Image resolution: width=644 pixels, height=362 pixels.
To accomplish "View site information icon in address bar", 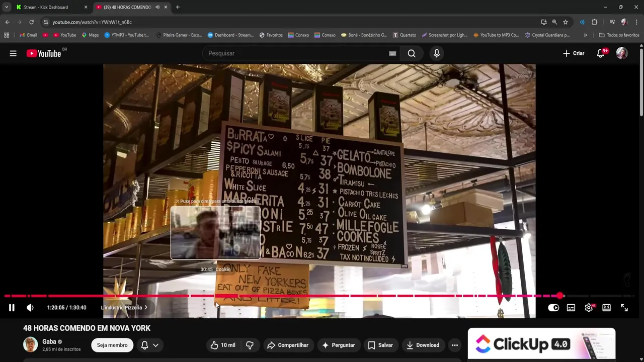I will click(x=45, y=22).
